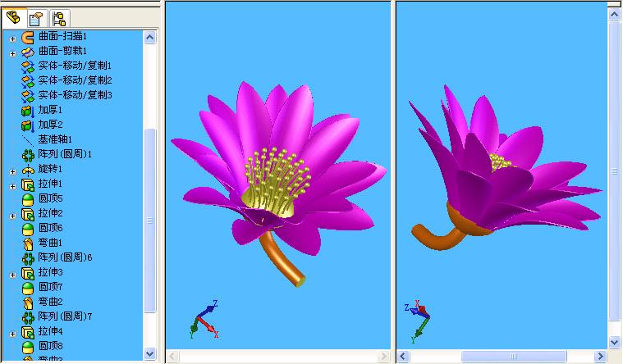This screenshot has width=623, height=364.
Task: Click the 圆顶7 dome icon
Action: point(28,289)
